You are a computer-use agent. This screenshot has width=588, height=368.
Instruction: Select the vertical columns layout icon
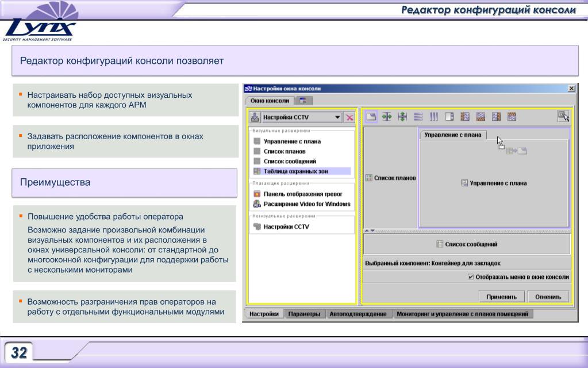coord(434,117)
